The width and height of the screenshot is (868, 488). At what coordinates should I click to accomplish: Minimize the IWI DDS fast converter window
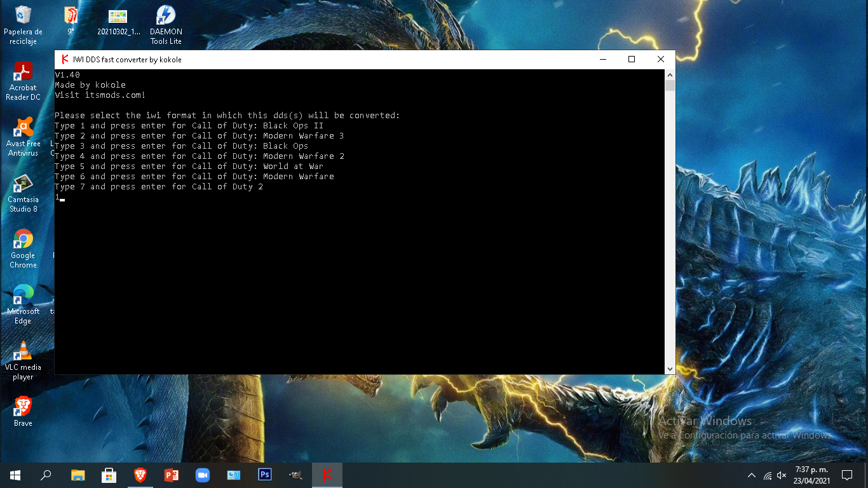click(x=602, y=59)
